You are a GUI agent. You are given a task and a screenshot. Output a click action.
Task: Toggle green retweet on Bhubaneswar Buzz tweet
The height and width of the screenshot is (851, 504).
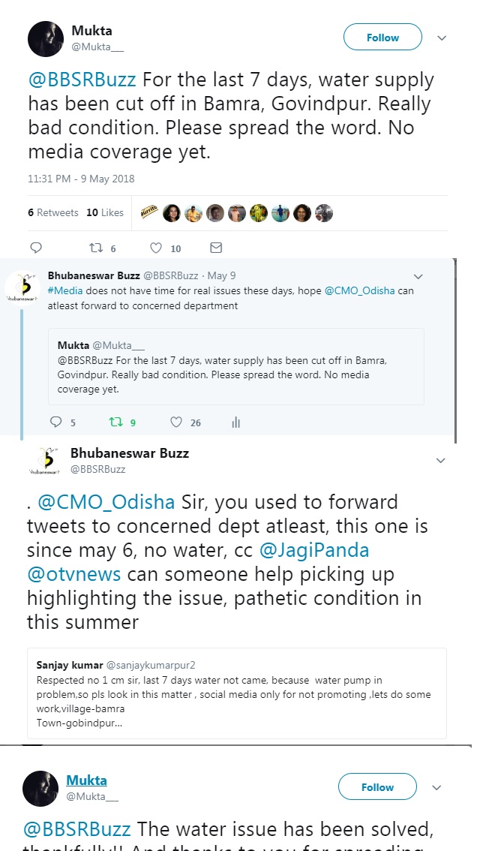point(116,422)
